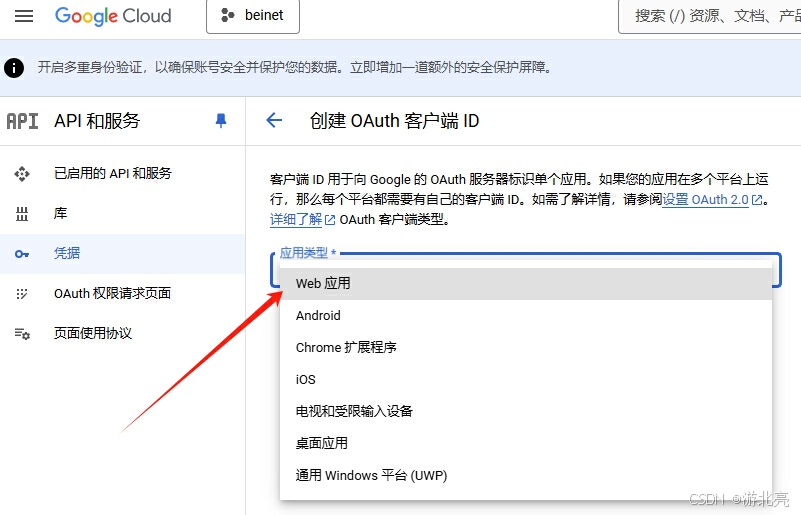This screenshot has height=515, width=801.
Task: Open the beinet project selector
Action: [253, 16]
